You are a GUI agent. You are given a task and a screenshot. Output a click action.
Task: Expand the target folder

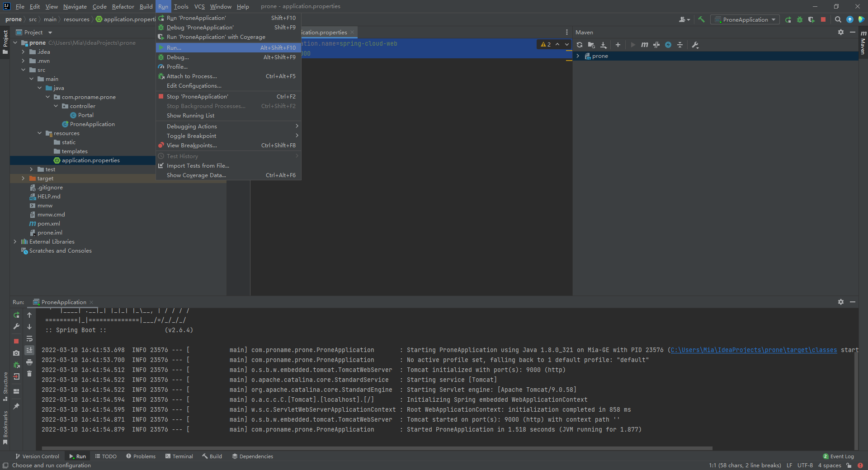23,179
